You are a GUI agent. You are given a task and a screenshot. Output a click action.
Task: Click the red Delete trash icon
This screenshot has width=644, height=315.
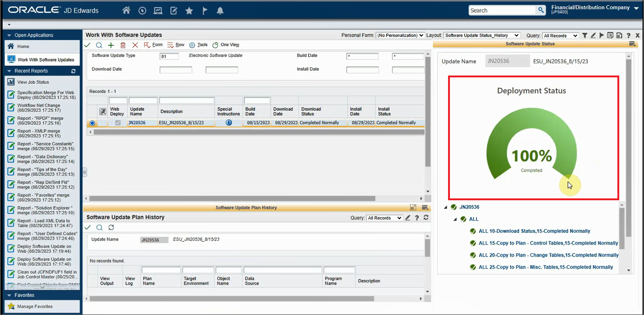pyautogui.click(x=123, y=45)
